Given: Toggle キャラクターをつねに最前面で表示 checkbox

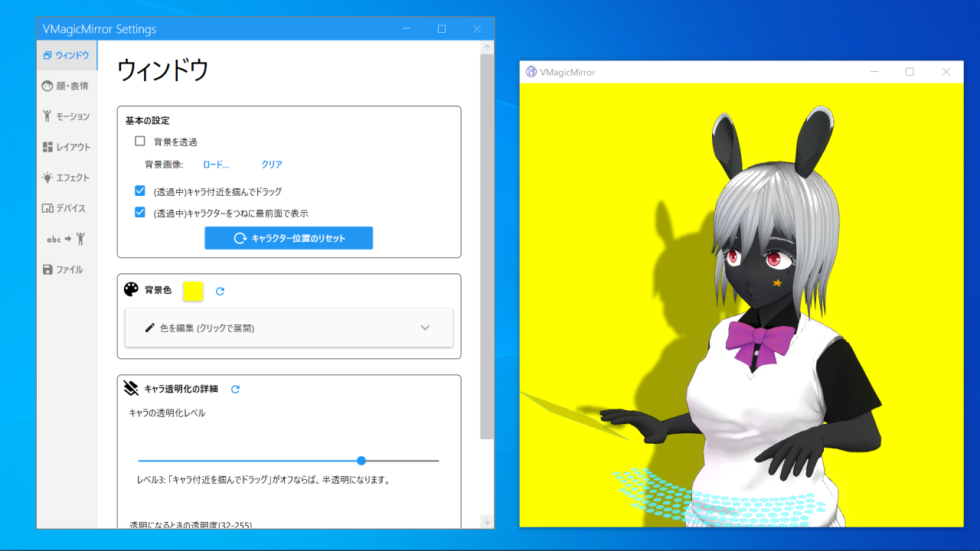Looking at the screenshot, I should [x=140, y=212].
